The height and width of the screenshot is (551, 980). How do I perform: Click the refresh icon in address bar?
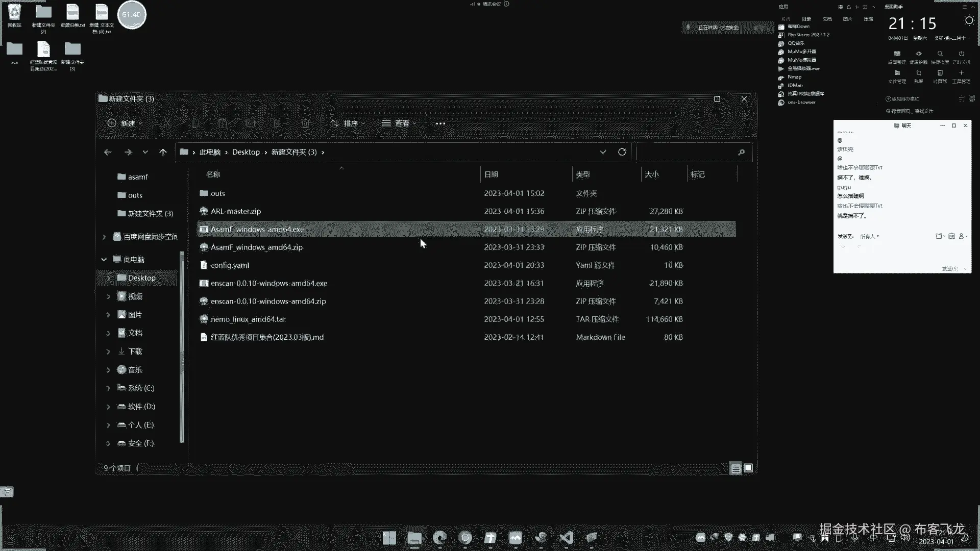point(622,152)
